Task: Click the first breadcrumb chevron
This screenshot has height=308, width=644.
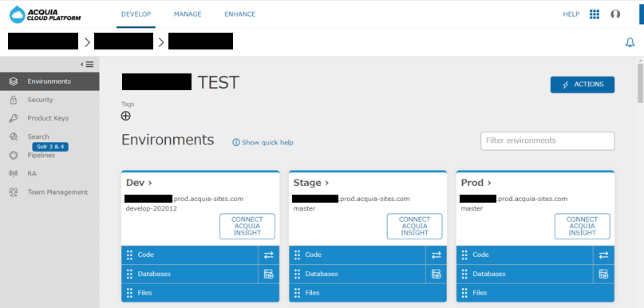Action: (87, 42)
